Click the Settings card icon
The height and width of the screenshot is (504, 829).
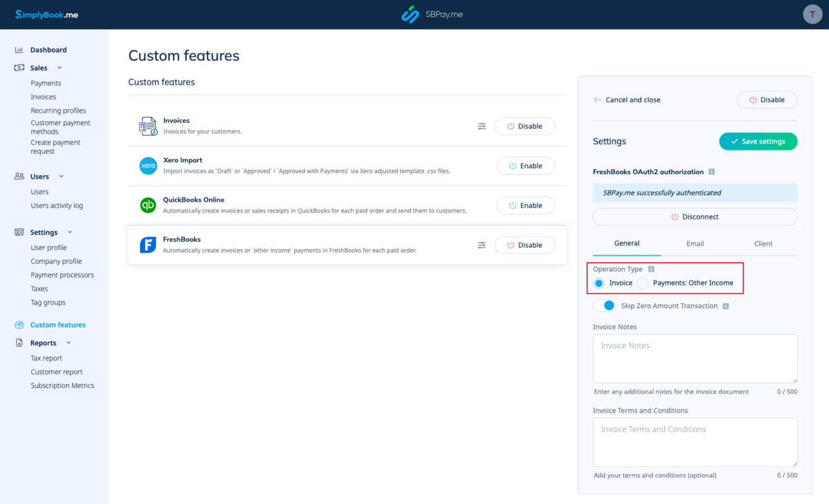pos(19,233)
